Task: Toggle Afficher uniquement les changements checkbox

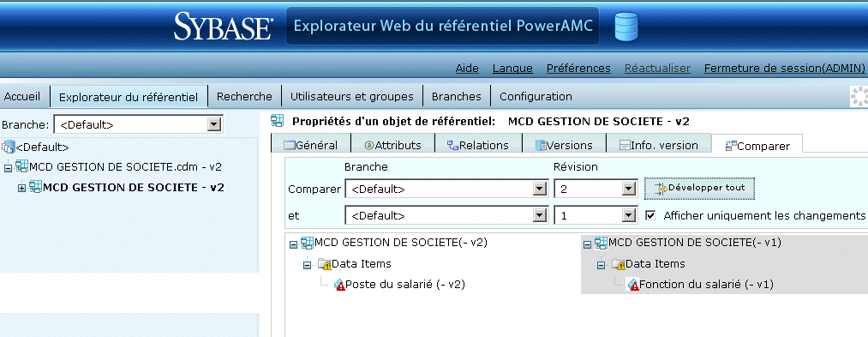Action: 651,215
